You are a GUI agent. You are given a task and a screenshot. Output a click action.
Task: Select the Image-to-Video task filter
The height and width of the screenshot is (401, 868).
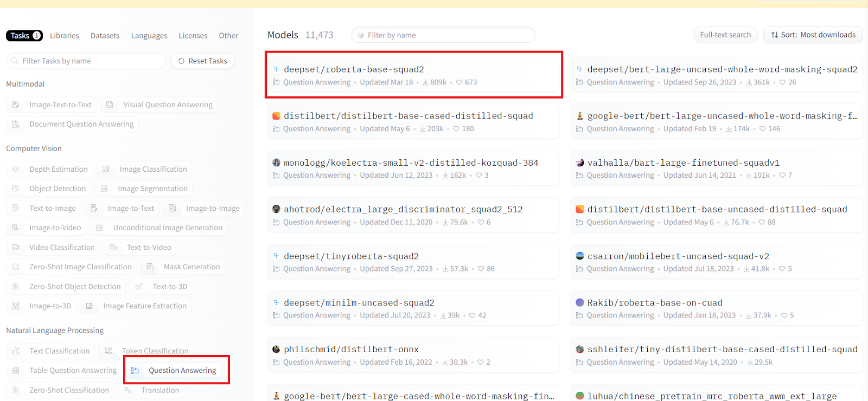tap(46, 228)
